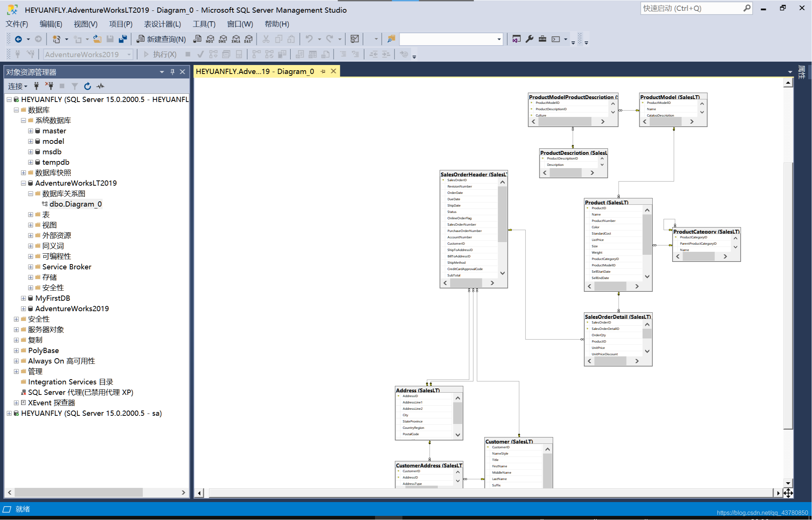Click the Product table title bar
The width and height of the screenshot is (812, 520).
618,202
